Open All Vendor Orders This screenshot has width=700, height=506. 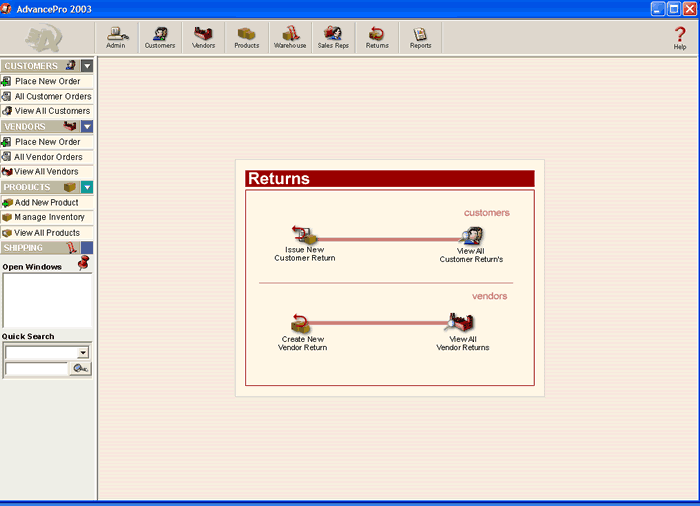[x=47, y=157]
